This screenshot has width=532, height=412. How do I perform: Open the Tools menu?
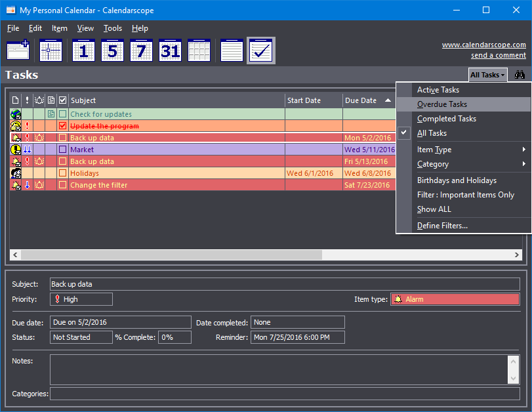[113, 28]
